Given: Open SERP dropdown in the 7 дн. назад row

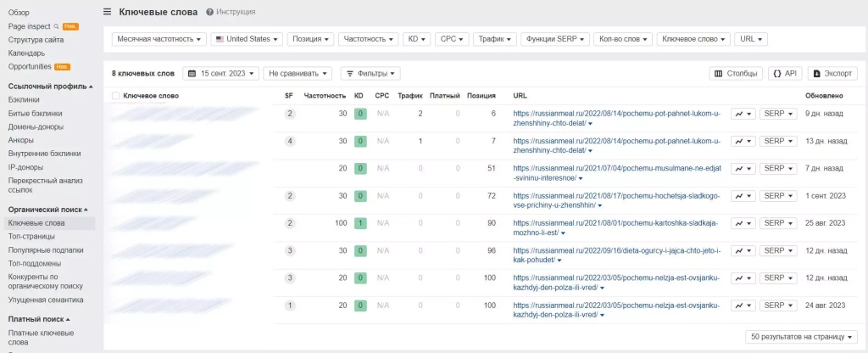Looking at the screenshot, I should tap(778, 169).
